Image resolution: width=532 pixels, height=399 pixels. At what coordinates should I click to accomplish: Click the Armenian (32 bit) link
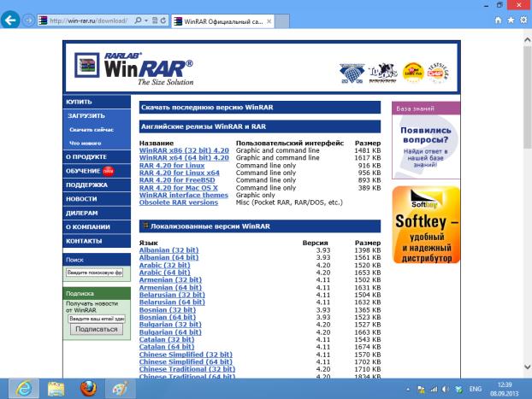tap(170, 280)
